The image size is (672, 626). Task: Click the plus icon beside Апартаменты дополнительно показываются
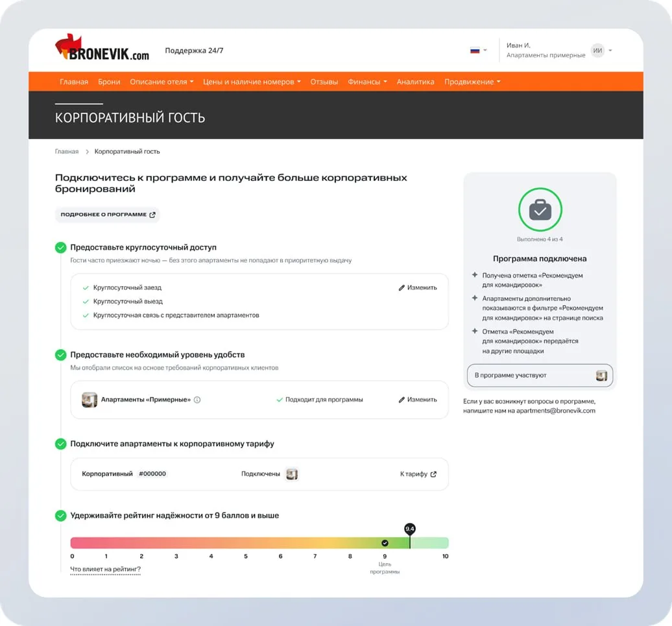(x=474, y=298)
